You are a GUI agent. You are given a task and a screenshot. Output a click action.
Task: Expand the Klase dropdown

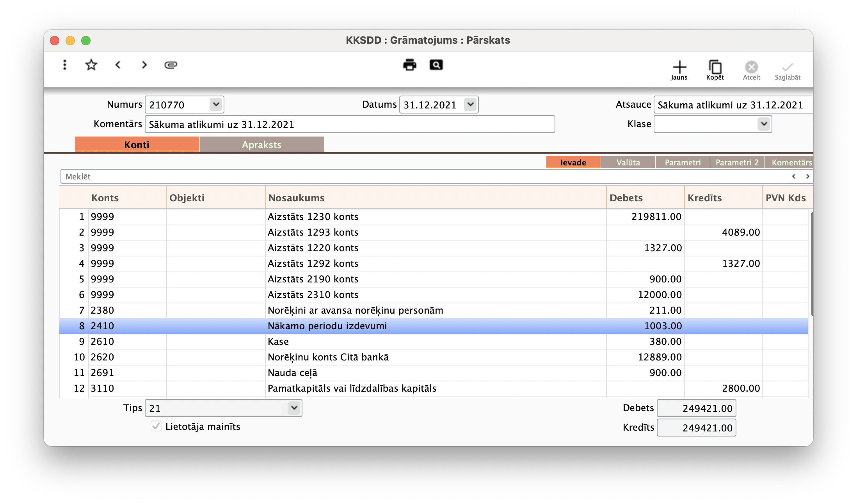(764, 124)
